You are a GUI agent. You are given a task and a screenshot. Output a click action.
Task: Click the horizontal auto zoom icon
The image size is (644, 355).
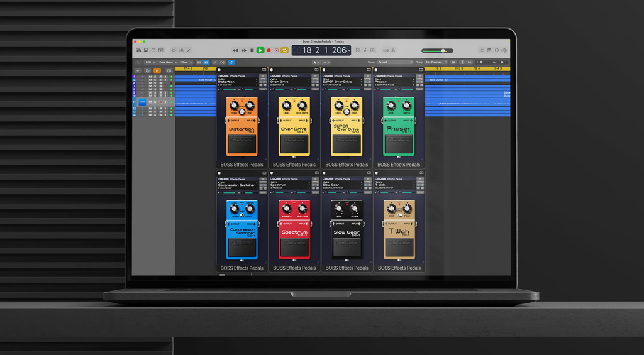pyautogui.click(x=469, y=62)
